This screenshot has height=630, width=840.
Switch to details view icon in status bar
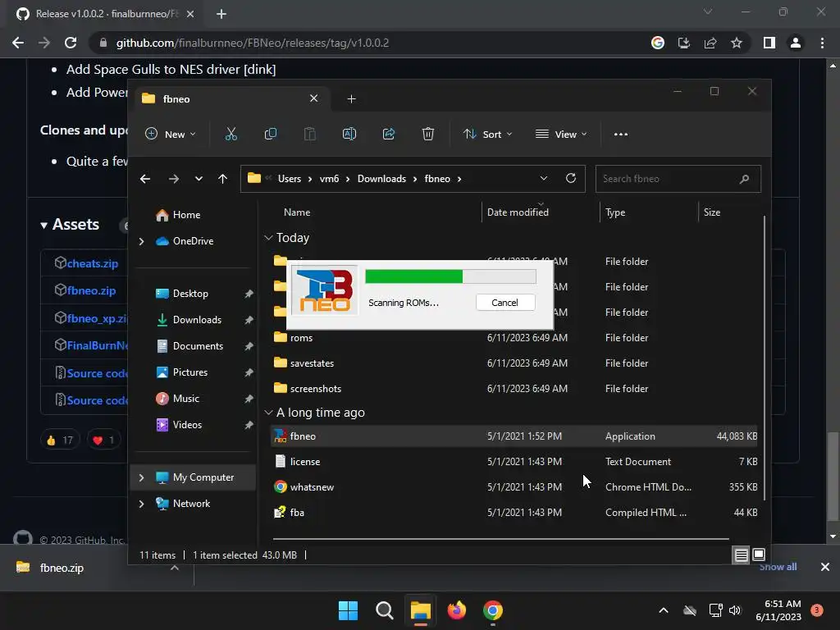coord(741,555)
